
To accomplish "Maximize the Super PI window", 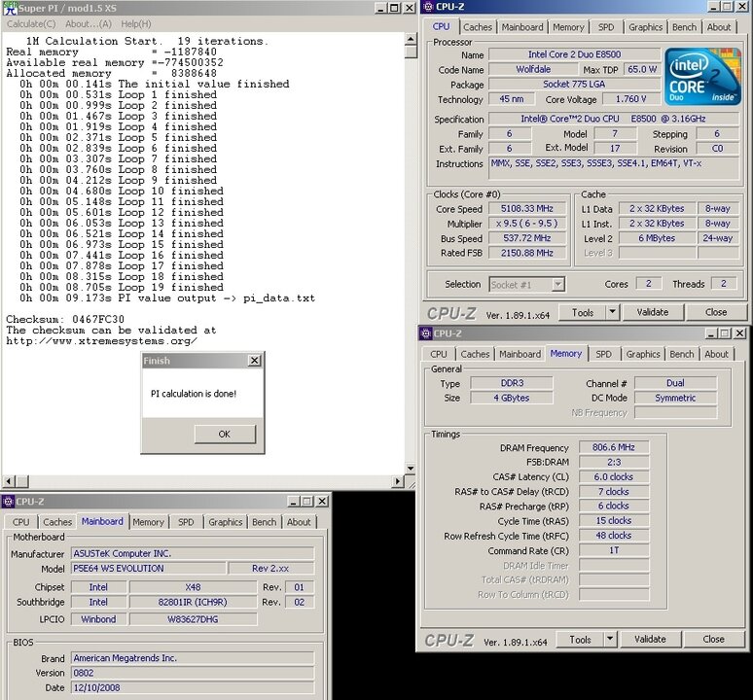I will (x=394, y=8).
